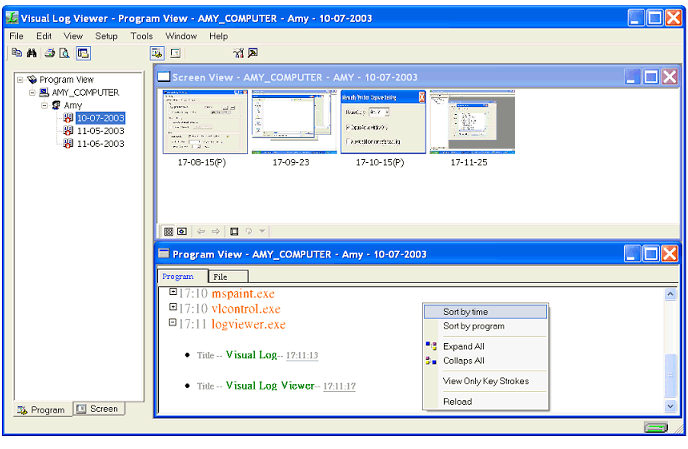Click the log icon beside 11-06-2003
The height and width of the screenshot is (449, 688).
[x=68, y=144]
